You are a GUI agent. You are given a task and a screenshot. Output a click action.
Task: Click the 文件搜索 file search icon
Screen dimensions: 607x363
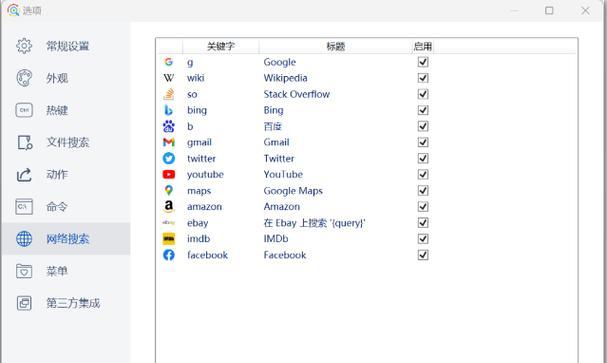pos(25,142)
